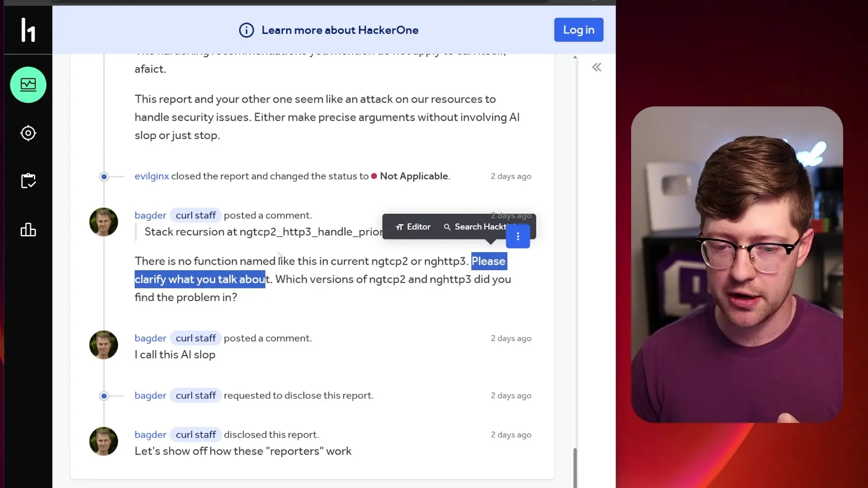Open Learn more about HackerOne link
The image size is (868, 488).
pos(340,30)
